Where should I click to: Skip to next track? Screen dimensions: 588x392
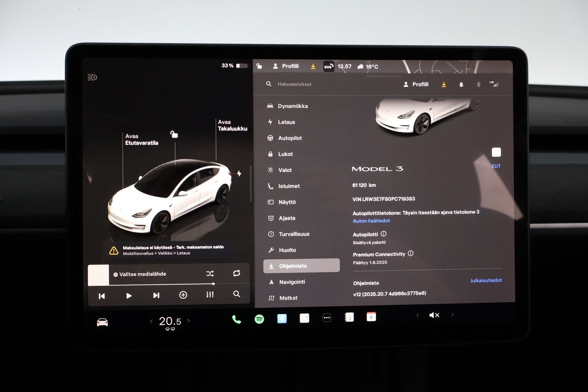pos(156,295)
